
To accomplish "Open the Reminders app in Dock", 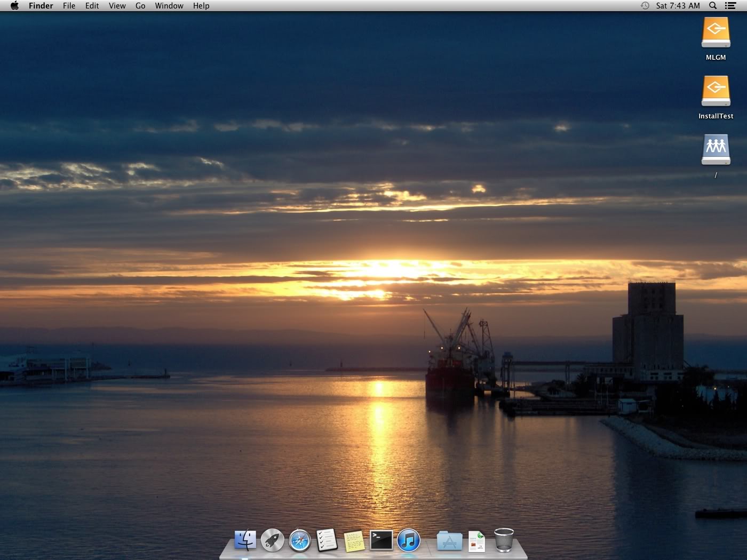I will pos(327,540).
